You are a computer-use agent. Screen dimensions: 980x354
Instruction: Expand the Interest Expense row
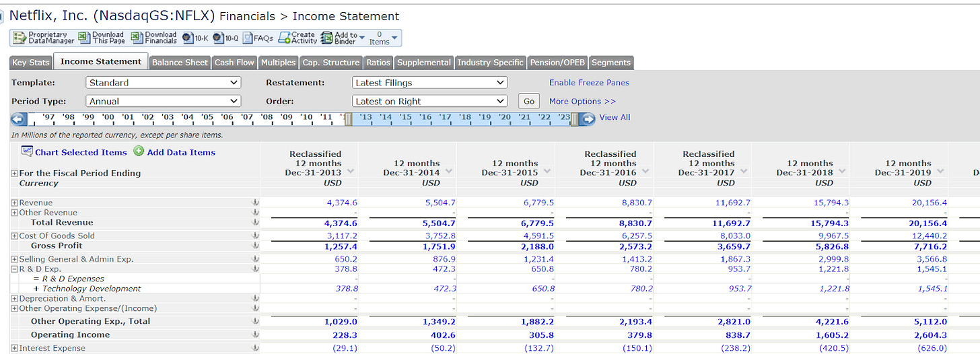15,348
